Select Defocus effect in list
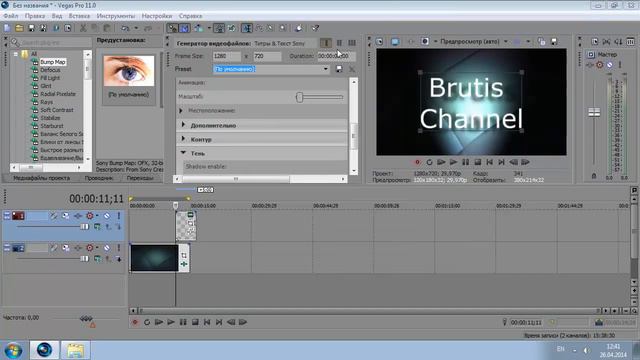The height and width of the screenshot is (360, 640). 50,70
